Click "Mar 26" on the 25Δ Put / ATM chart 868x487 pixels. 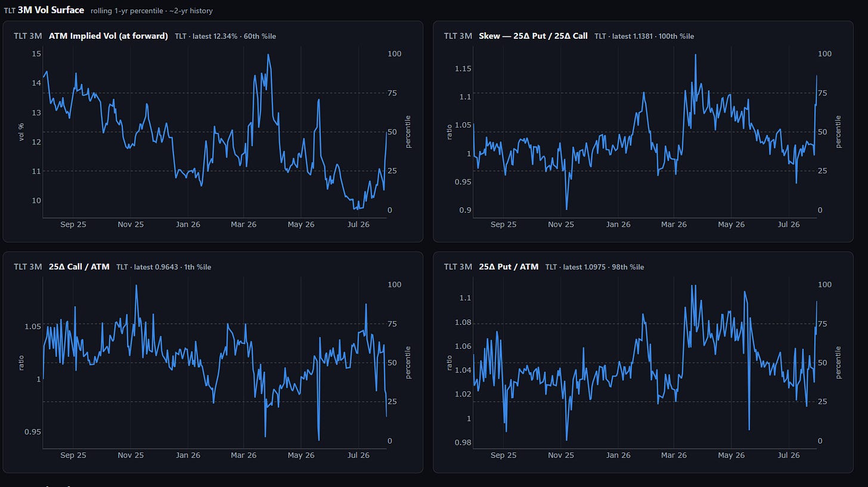[674, 455]
